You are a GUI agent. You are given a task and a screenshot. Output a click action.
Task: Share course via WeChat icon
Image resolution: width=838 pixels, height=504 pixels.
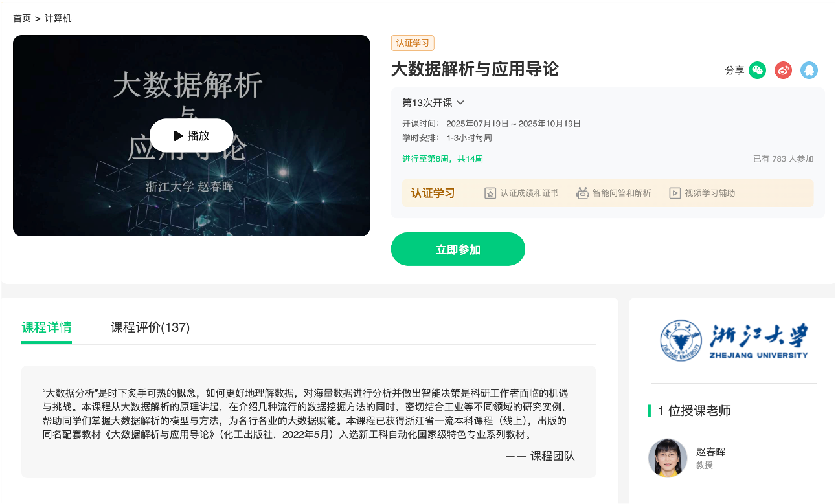tap(757, 71)
